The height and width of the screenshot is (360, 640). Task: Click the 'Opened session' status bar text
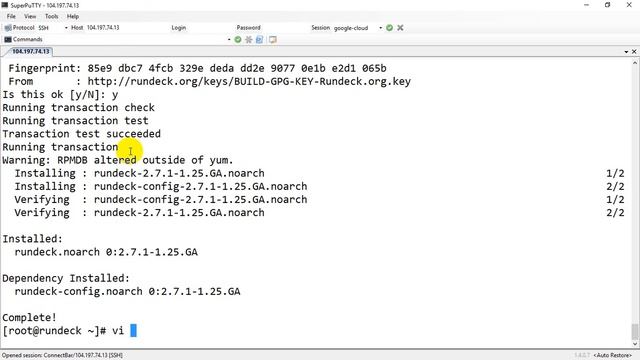(62, 356)
